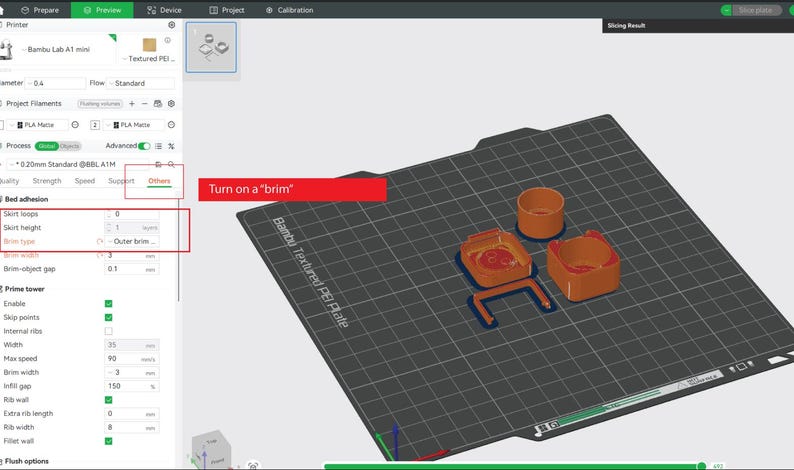Screen dimensions: 794x470
Task: Uncheck Fillet wall checkbox
Action: pos(108,441)
